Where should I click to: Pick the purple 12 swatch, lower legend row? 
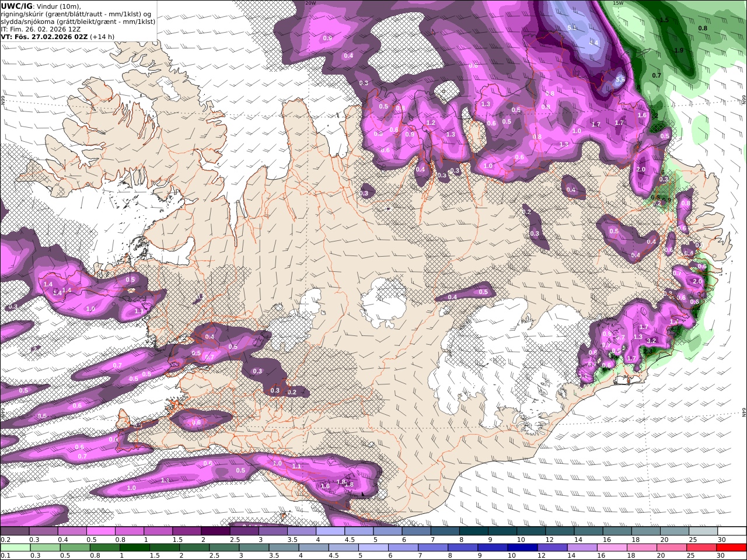click(553, 547)
